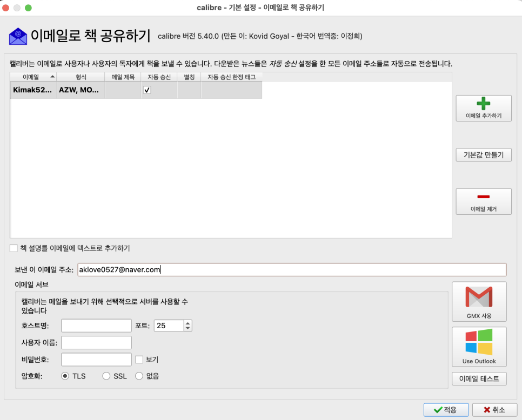The image size is (522, 420).
Task: Enable 책 설명를 이메일에 텍스트로 추가하기 checkbox
Action: (14, 248)
